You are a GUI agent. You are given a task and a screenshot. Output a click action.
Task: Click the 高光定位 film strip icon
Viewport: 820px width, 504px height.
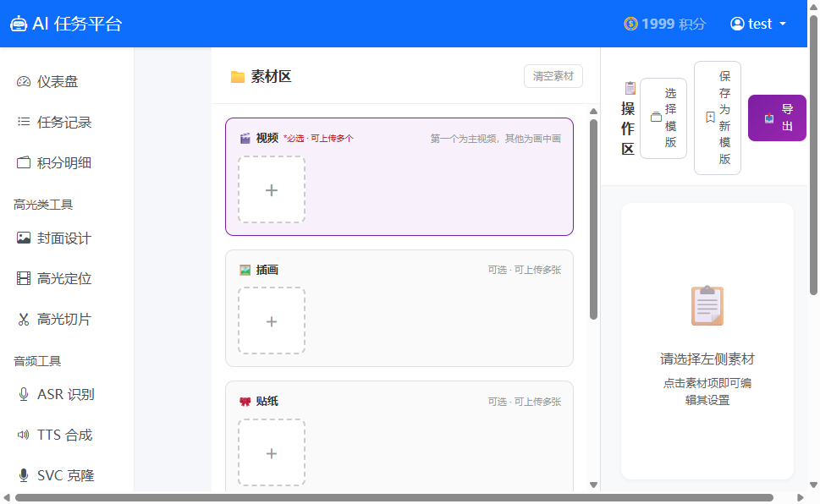pos(24,278)
